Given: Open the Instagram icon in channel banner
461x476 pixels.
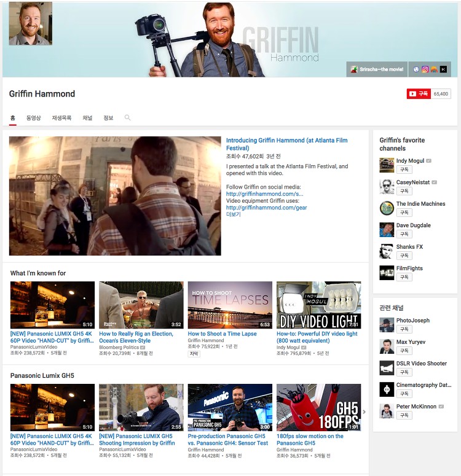Looking at the screenshot, I should [x=425, y=69].
